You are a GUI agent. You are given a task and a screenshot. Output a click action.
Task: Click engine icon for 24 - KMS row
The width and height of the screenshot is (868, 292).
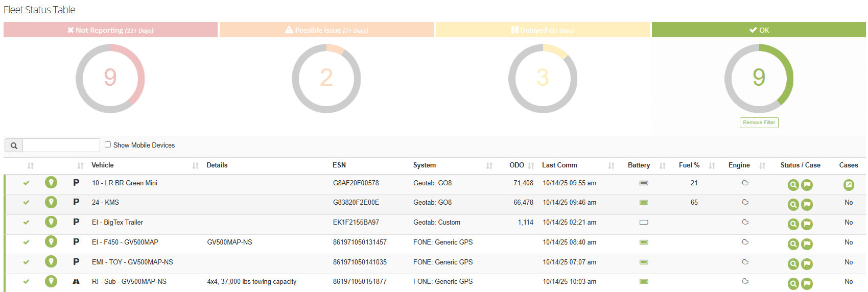[x=745, y=202]
